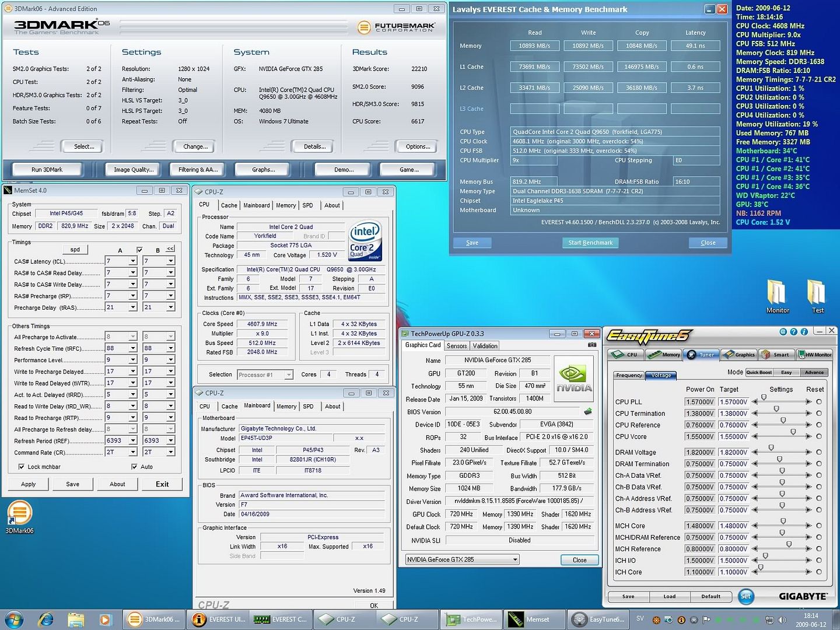Click the Action Center flag tray icon
Viewport: 840px width, 630px height.
point(706,619)
